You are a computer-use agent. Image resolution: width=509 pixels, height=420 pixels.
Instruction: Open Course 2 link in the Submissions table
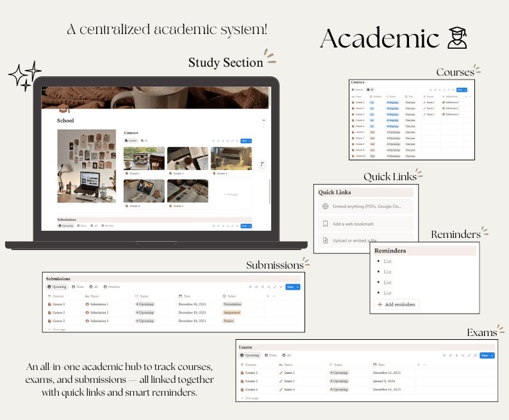tap(56, 312)
